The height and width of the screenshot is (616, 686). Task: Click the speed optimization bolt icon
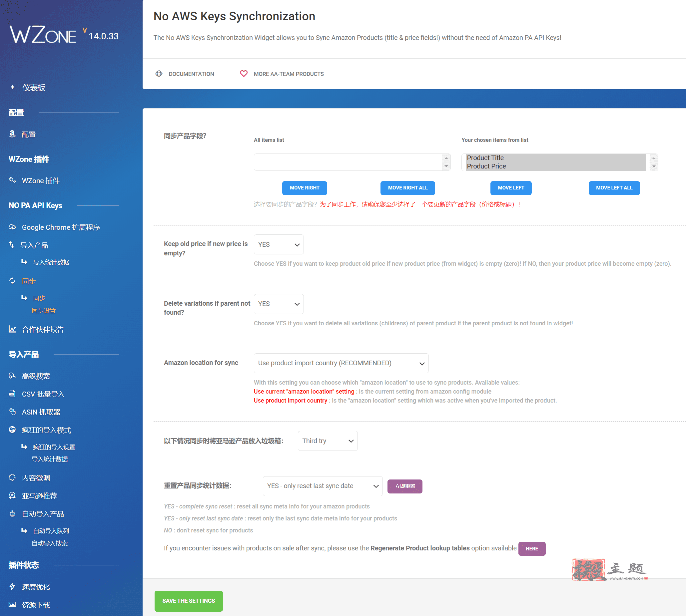coord(12,586)
